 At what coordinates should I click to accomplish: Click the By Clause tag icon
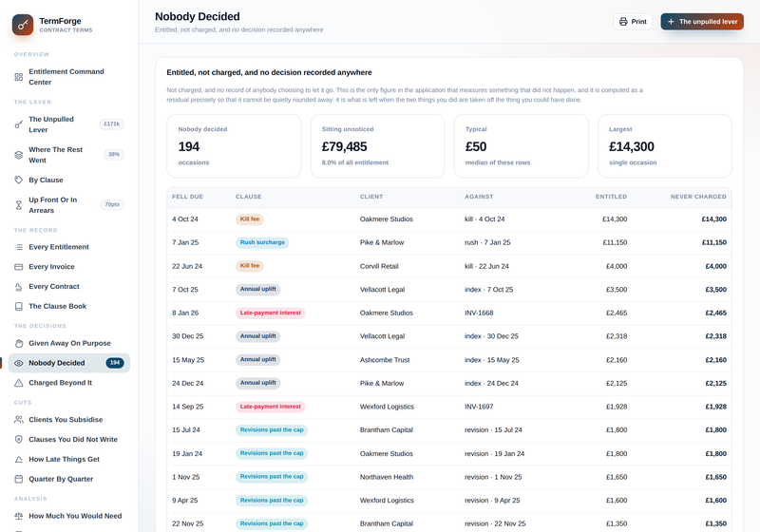[x=18, y=180]
